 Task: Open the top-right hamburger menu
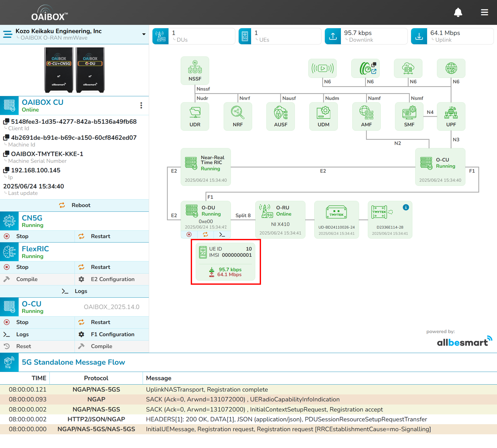(x=484, y=12)
